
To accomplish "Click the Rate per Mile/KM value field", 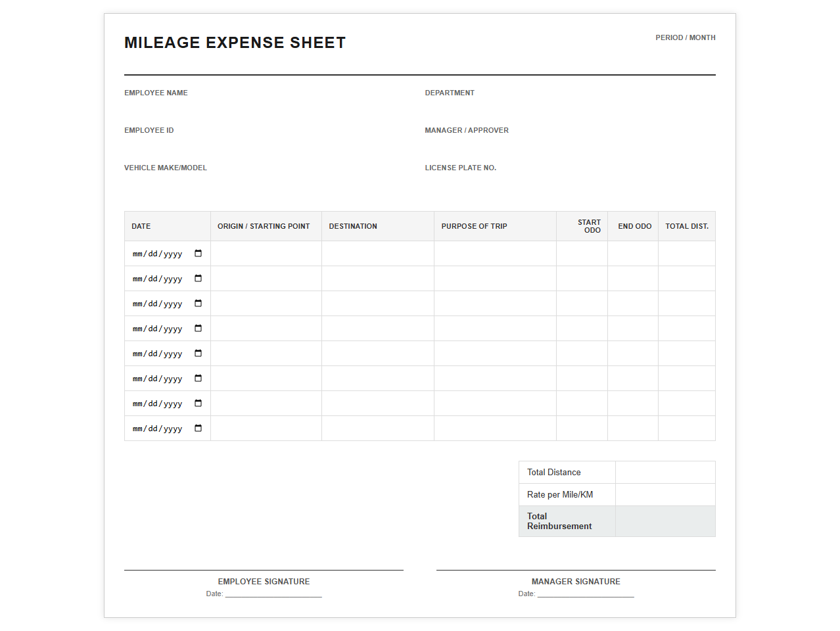I will pos(665,495).
